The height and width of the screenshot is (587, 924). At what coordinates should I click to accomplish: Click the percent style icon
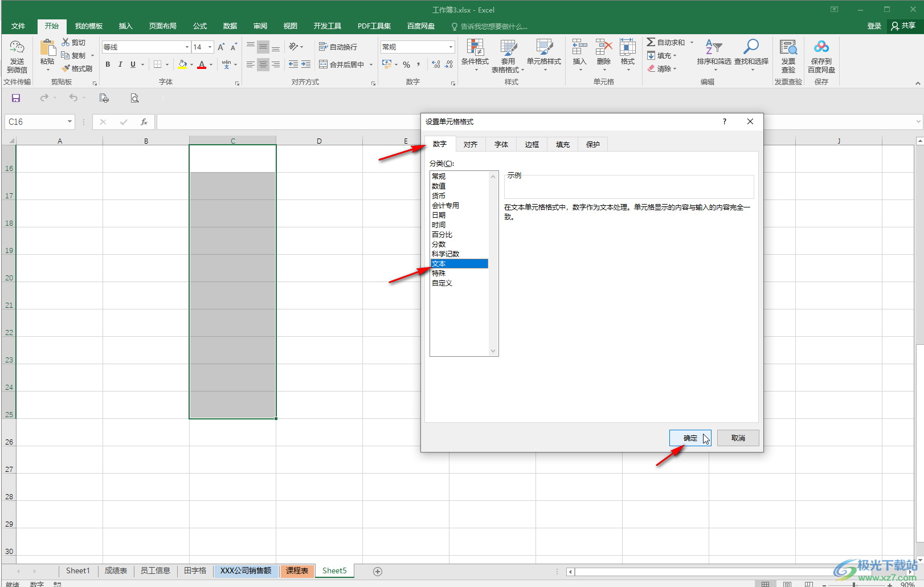coord(406,64)
